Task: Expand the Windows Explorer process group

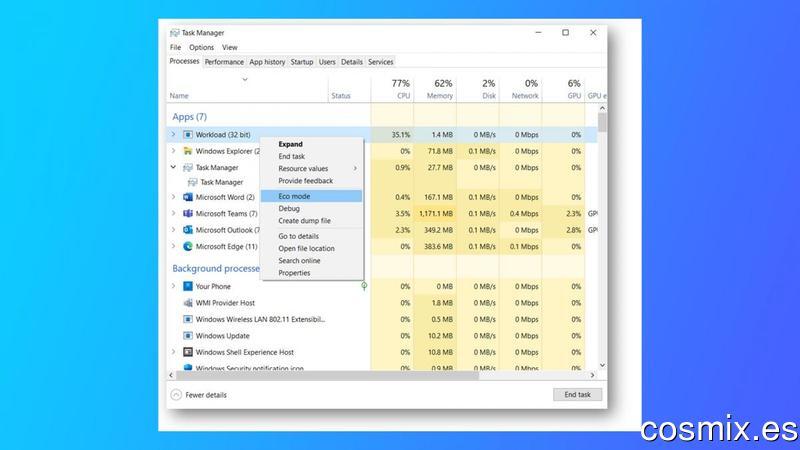Action: point(173,151)
